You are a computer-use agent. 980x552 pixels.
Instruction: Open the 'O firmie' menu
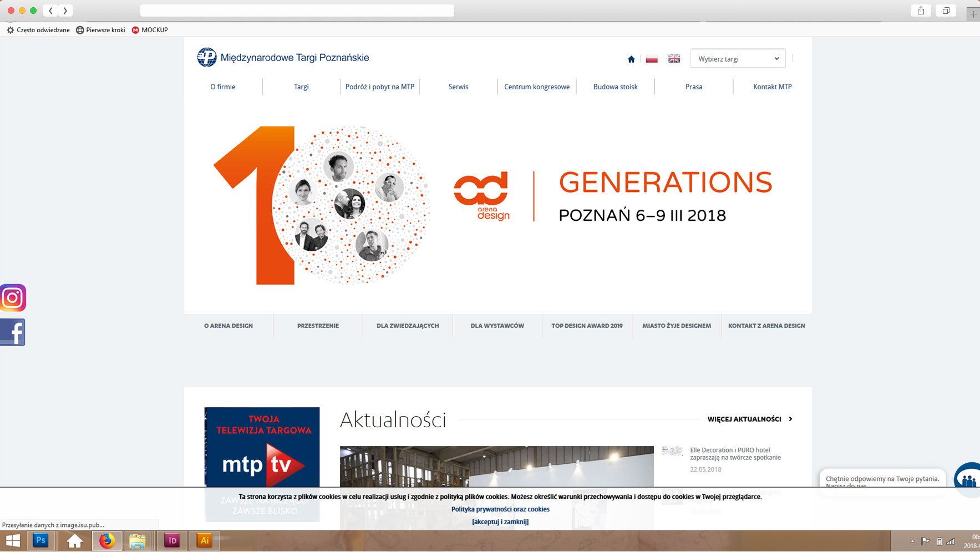click(x=223, y=87)
